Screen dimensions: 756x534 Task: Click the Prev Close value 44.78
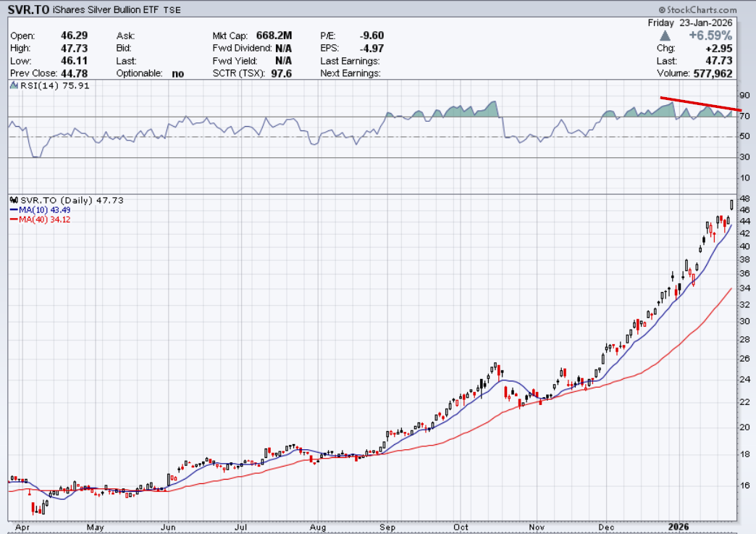(75, 73)
